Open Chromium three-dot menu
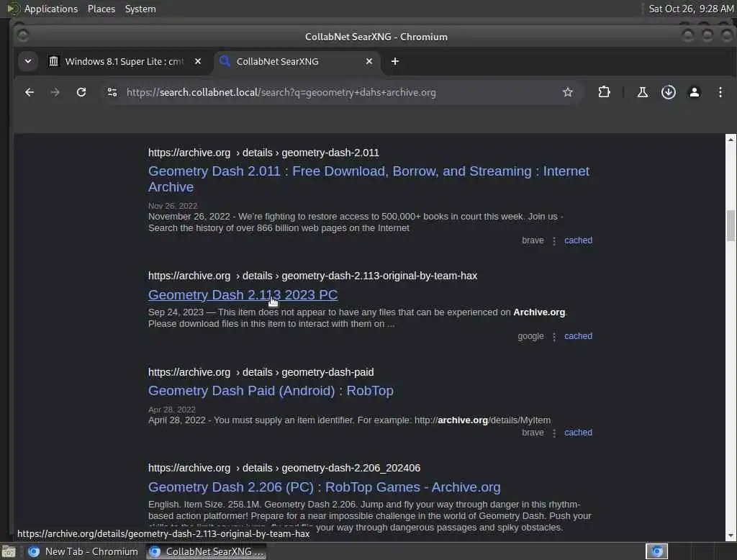 (720, 92)
